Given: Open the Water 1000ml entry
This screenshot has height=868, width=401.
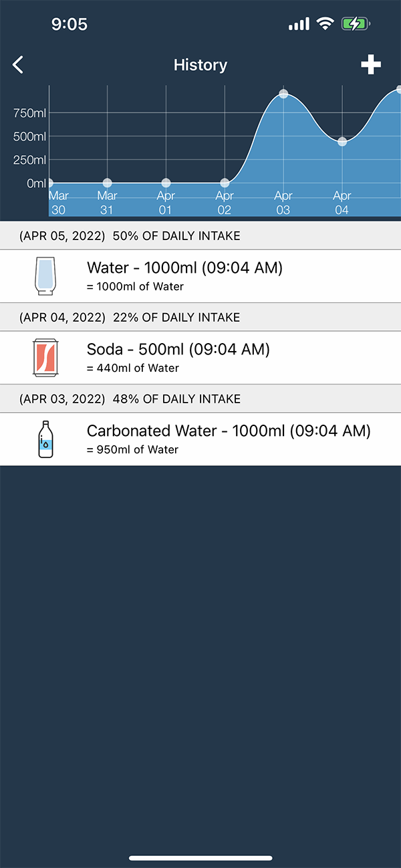Looking at the screenshot, I should point(200,276).
